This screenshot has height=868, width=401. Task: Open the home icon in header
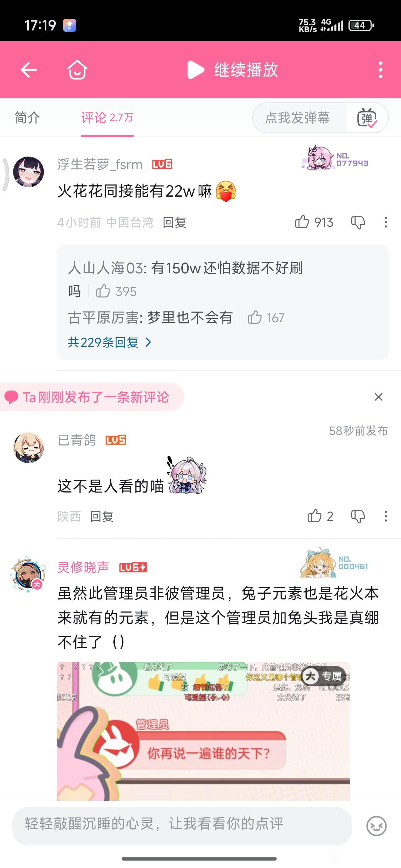(x=77, y=70)
